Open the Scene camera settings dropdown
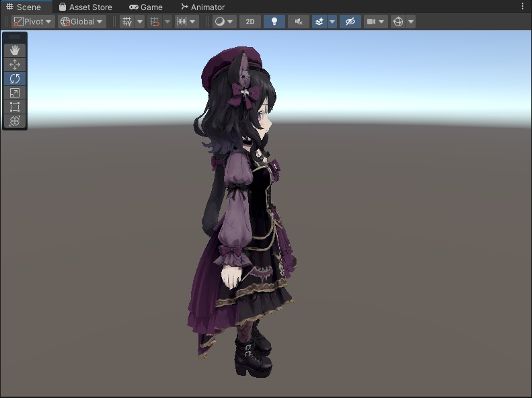Viewport: 532px width, 398px height. [375, 22]
